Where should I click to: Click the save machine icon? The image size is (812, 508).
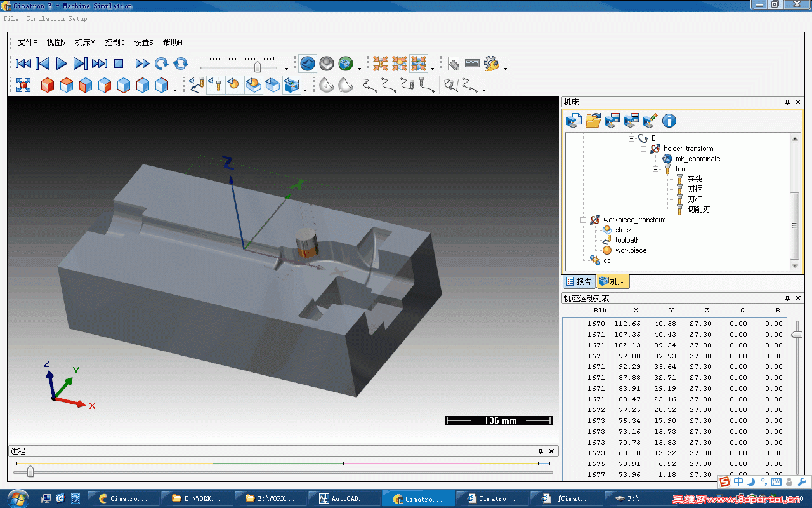[x=612, y=120]
